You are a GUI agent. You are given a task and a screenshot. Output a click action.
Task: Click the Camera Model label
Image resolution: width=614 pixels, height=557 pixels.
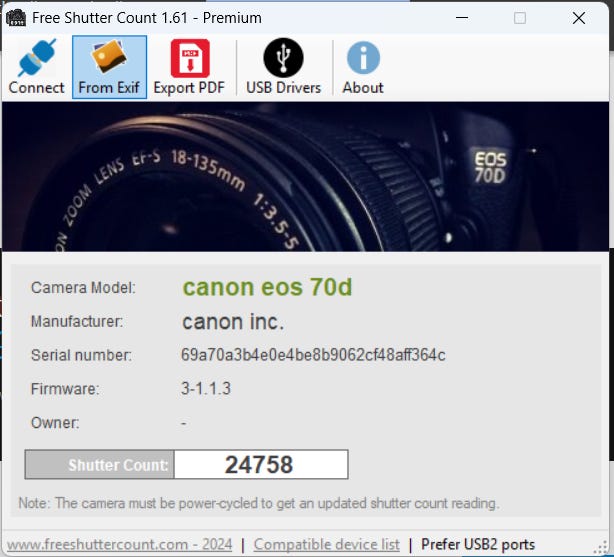83,288
